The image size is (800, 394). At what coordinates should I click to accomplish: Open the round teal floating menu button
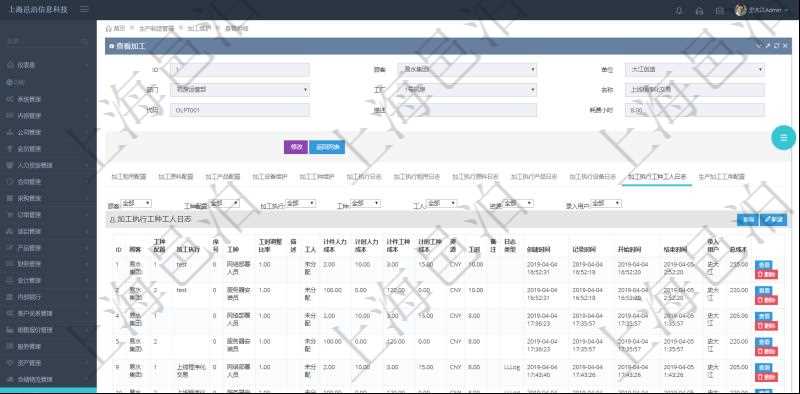[x=784, y=137]
